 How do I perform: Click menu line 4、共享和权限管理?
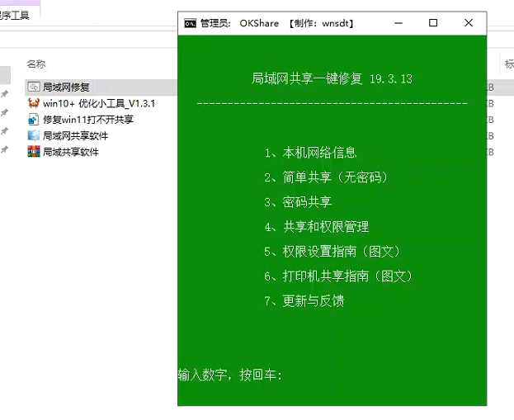click(317, 227)
